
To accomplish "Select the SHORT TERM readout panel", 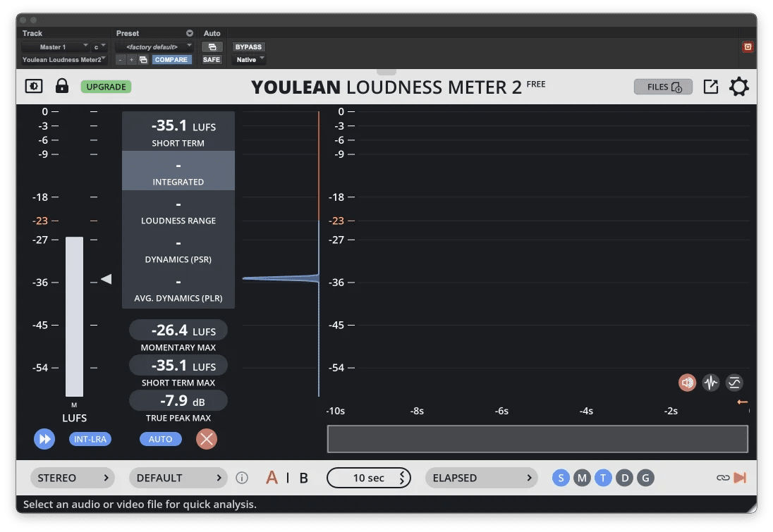I will 178,131.
